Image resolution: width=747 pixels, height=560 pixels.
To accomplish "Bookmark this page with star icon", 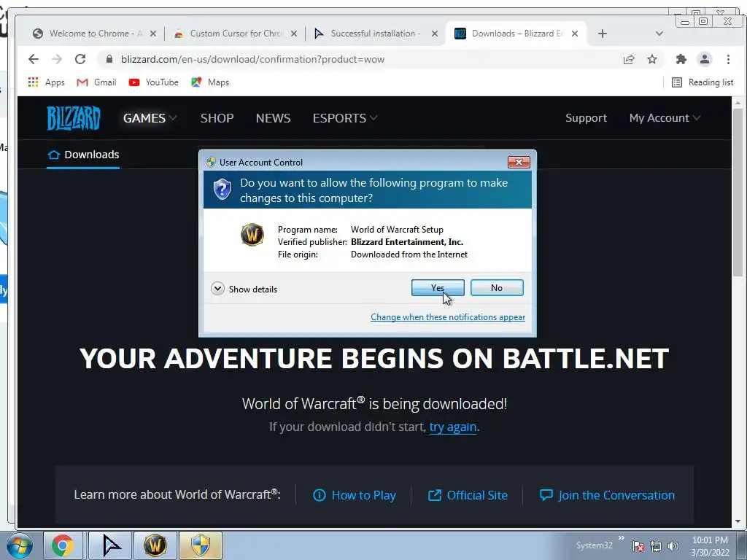I will tap(652, 60).
